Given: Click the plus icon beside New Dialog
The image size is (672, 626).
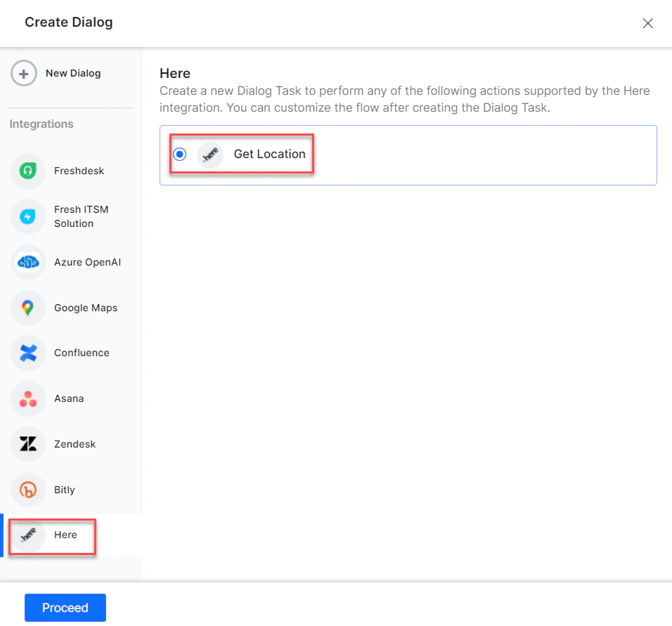Looking at the screenshot, I should click(24, 73).
